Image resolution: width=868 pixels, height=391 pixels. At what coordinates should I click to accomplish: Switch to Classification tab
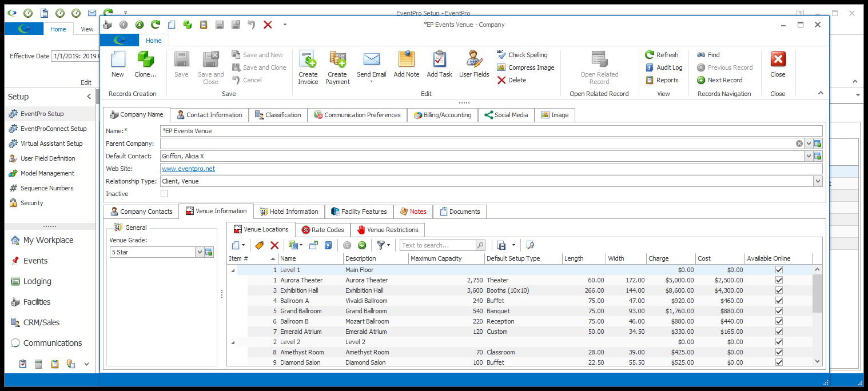(x=278, y=115)
